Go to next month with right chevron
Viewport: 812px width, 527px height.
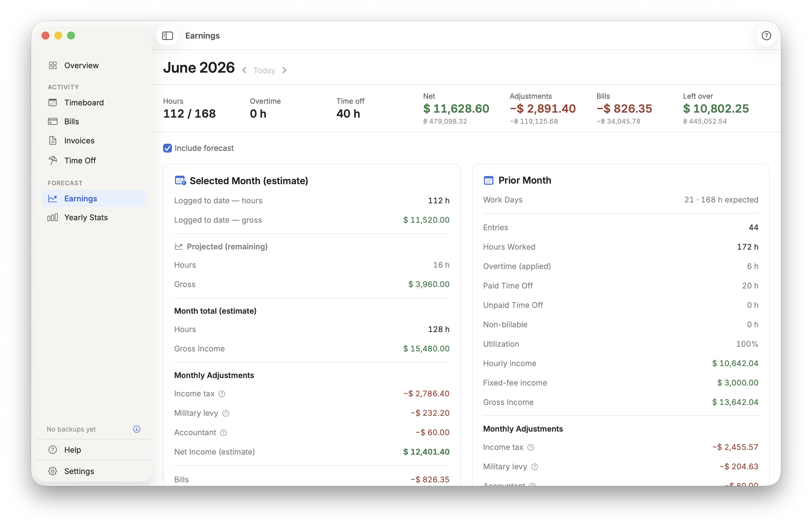(285, 70)
